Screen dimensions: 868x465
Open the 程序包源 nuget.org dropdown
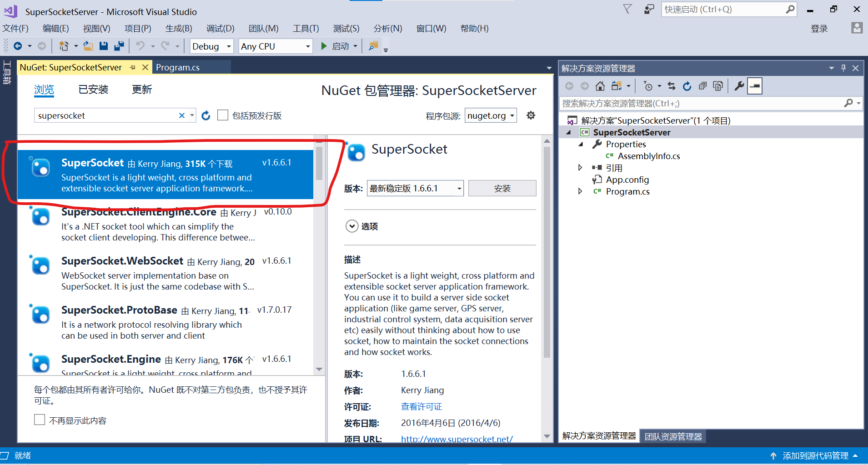tap(491, 115)
